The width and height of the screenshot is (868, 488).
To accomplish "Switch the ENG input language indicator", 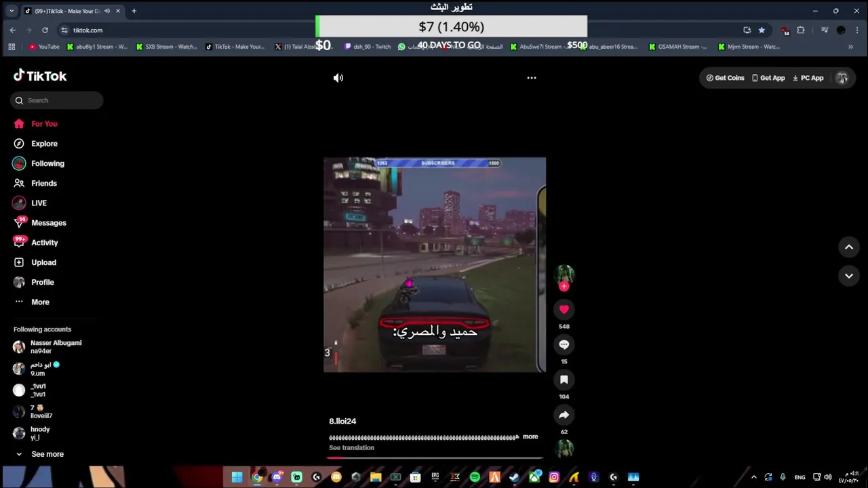I will [800, 477].
